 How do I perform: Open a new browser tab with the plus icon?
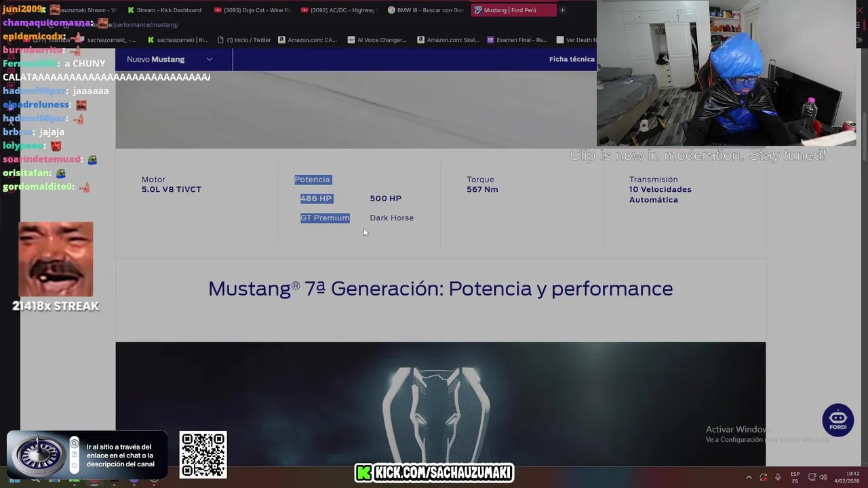(562, 10)
